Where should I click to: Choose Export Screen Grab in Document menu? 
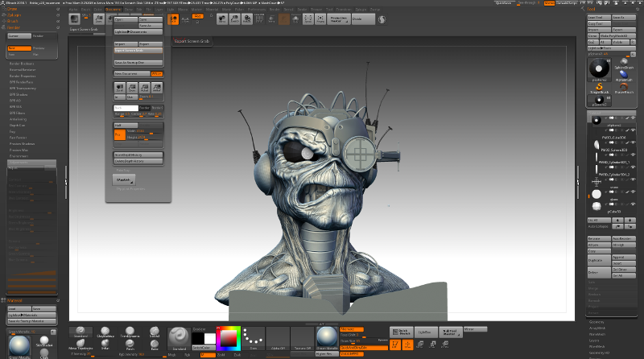click(138, 51)
